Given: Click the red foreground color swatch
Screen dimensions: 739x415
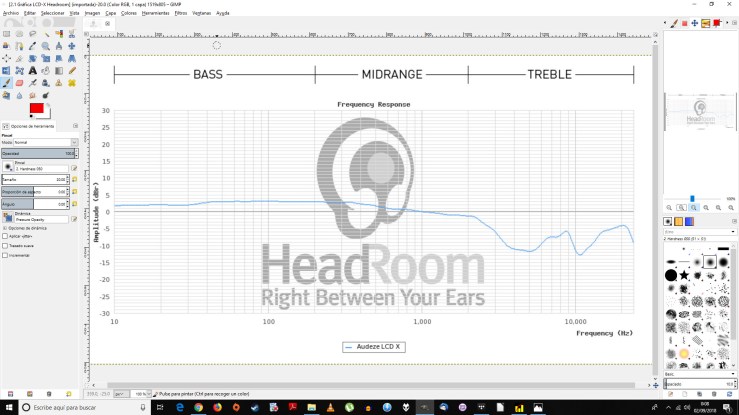Looking at the screenshot, I should coord(36,108).
